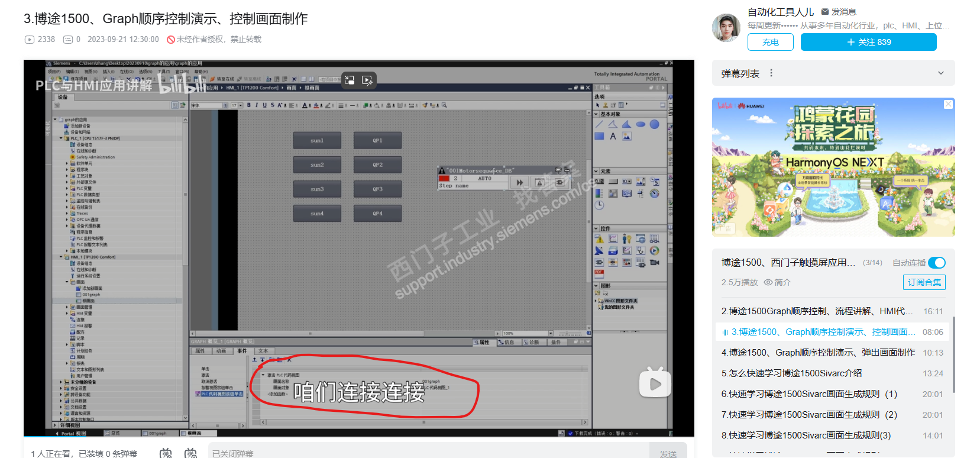Click the 简介 eye icon in collection
The image size is (980, 458).
[x=768, y=282]
